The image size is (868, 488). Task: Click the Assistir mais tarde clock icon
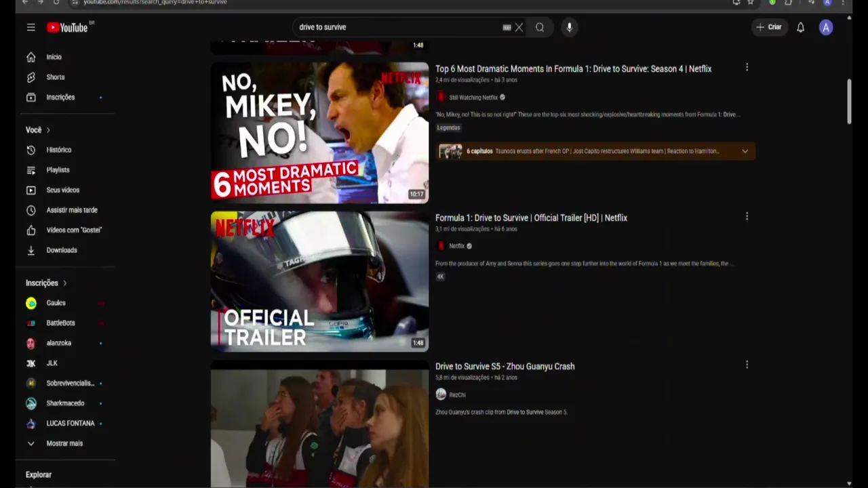pyautogui.click(x=31, y=210)
